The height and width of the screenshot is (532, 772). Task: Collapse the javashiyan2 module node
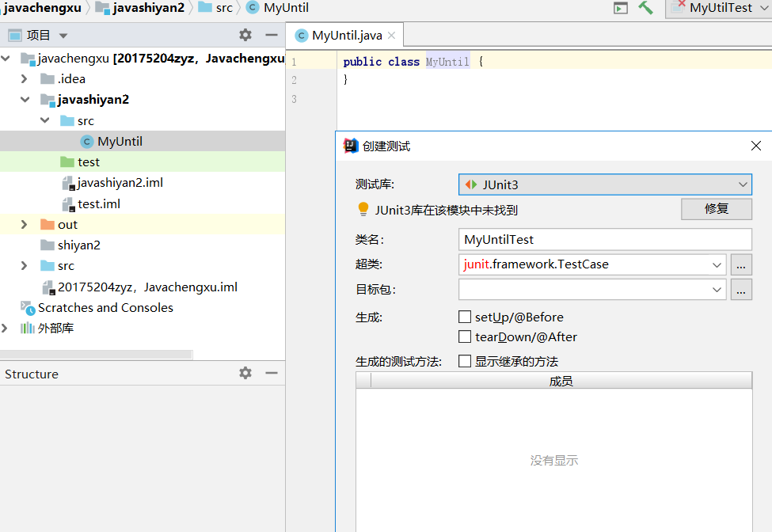tap(25, 100)
